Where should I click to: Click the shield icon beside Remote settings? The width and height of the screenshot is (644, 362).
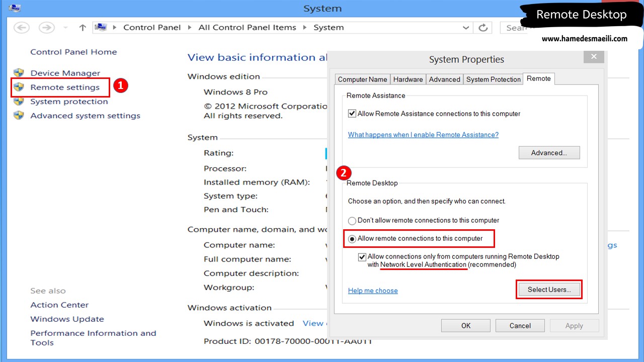(19, 87)
